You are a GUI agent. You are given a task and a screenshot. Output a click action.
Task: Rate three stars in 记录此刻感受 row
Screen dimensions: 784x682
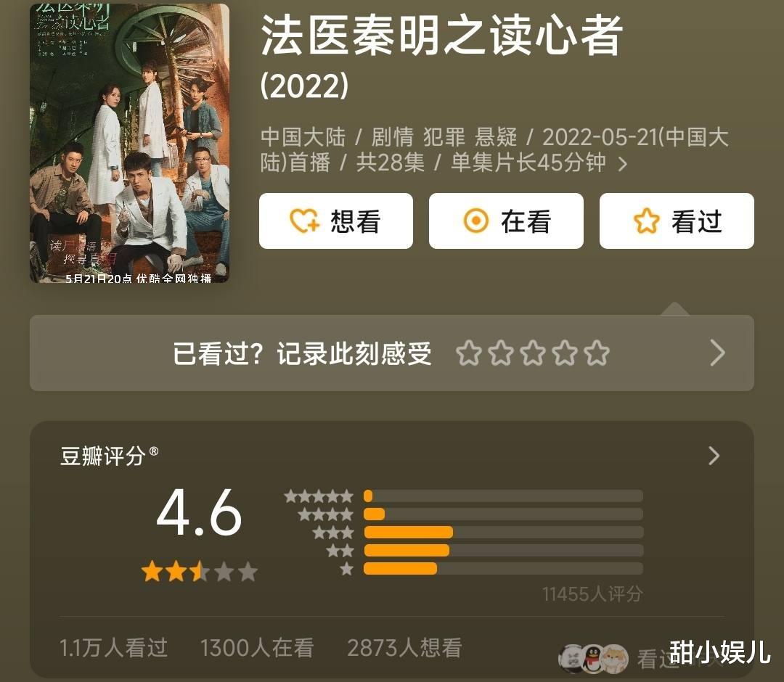point(533,353)
